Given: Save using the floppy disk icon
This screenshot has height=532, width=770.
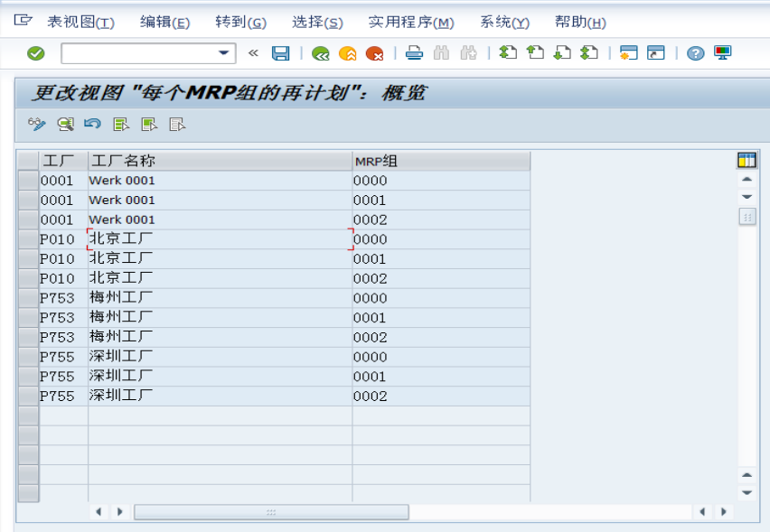Looking at the screenshot, I should (x=280, y=53).
